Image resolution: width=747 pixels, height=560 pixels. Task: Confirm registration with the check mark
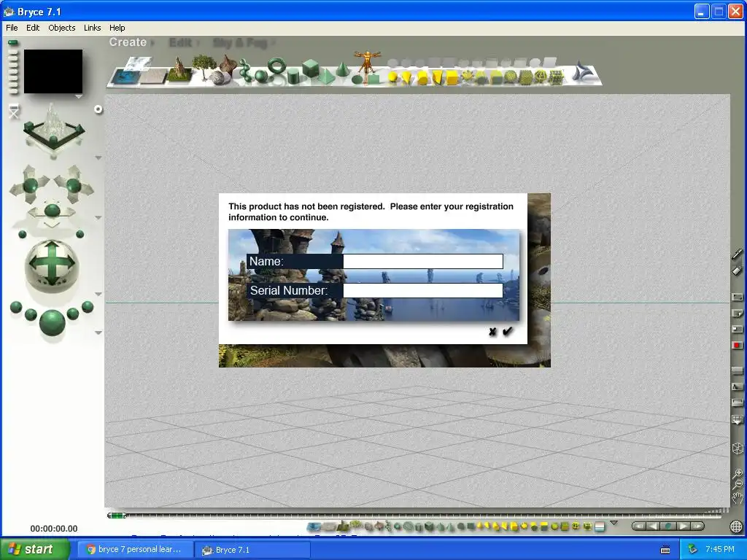(x=508, y=331)
